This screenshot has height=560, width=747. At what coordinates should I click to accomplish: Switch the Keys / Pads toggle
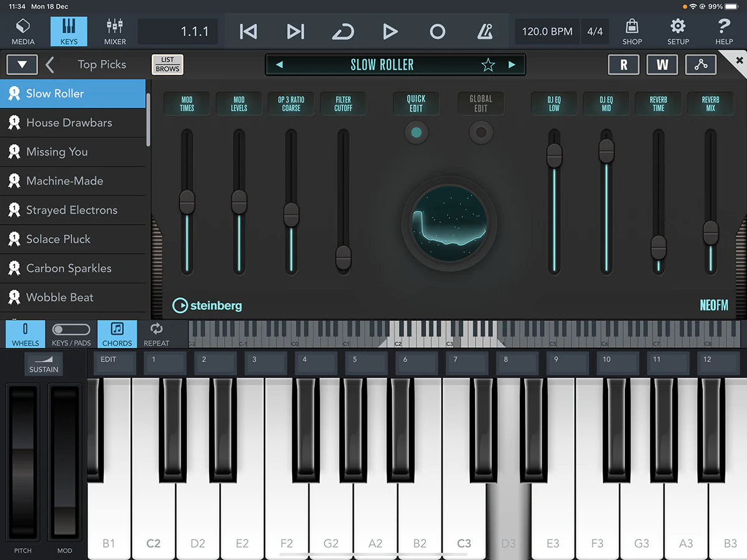[x=71, y=334]
